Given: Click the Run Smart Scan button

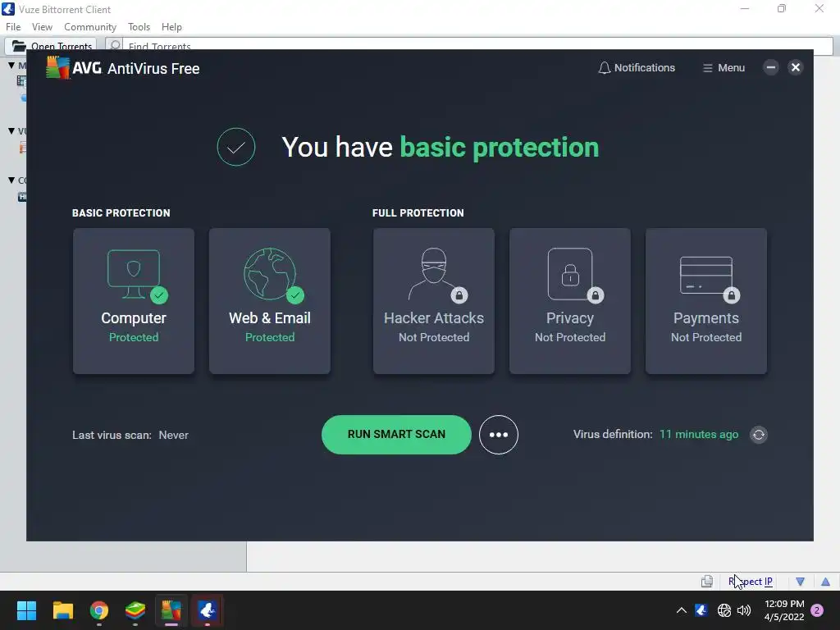Looking at the screenshot, I should click(x=396, y=435).
